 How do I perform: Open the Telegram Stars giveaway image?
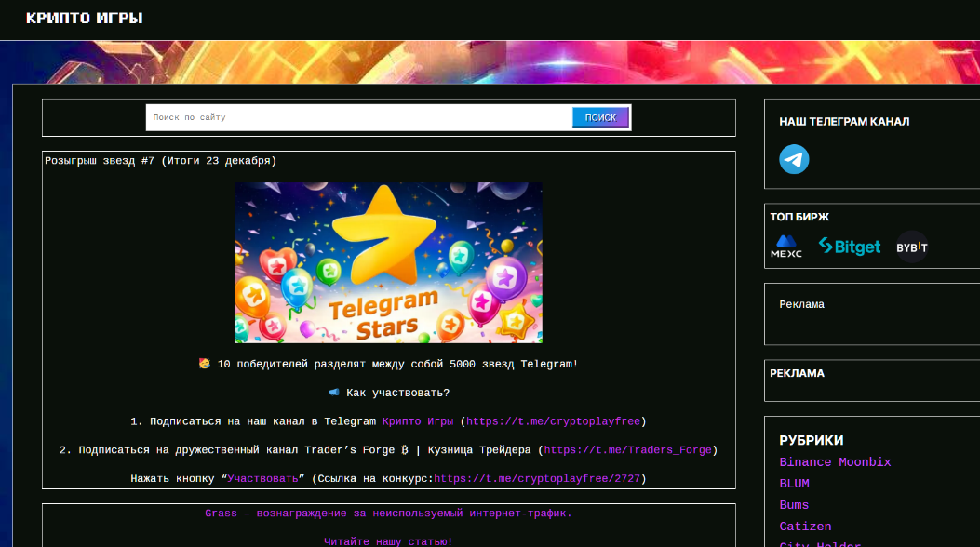[389, 262]
